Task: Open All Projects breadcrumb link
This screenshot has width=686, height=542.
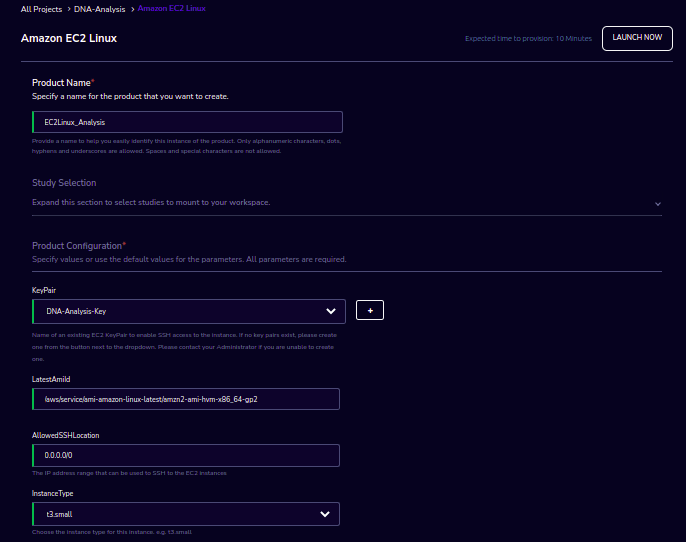Action: click(42, 9)
